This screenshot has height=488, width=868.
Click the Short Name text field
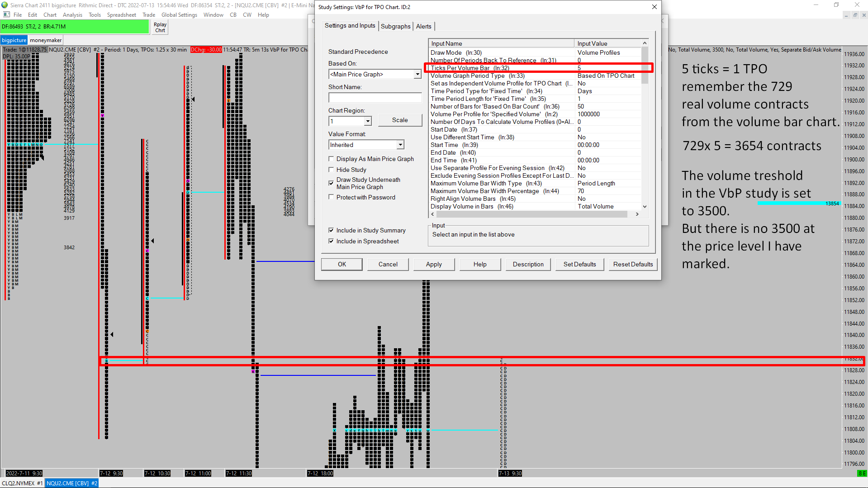[375, 98]
